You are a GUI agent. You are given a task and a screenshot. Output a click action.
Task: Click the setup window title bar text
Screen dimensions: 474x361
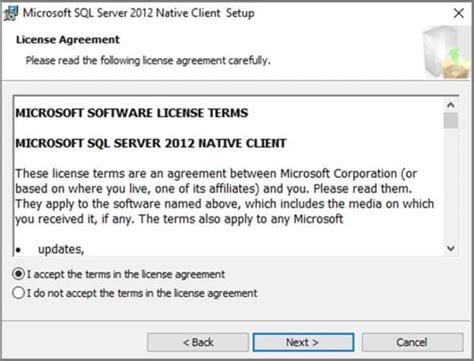pos(138,13)
